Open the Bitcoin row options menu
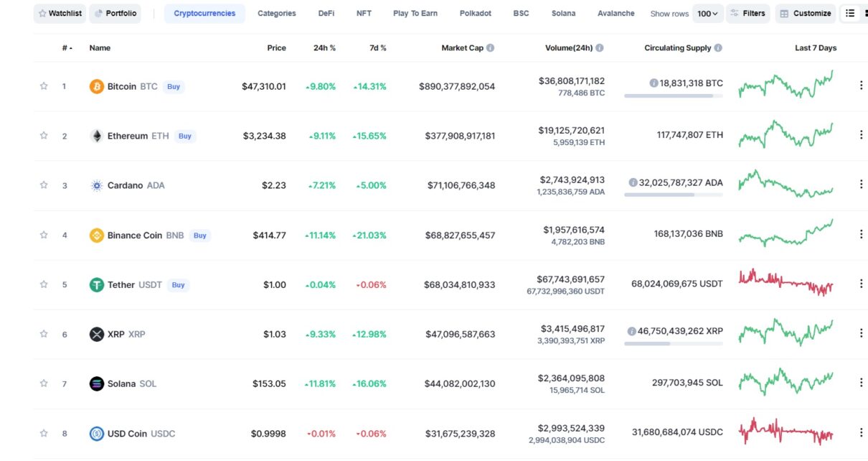 click(x=861, y=85)
